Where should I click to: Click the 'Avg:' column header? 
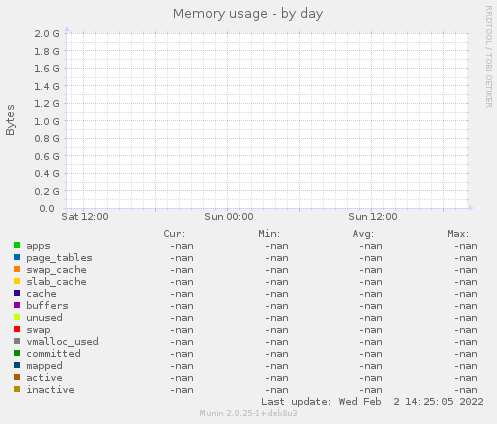tap(363, 234)
